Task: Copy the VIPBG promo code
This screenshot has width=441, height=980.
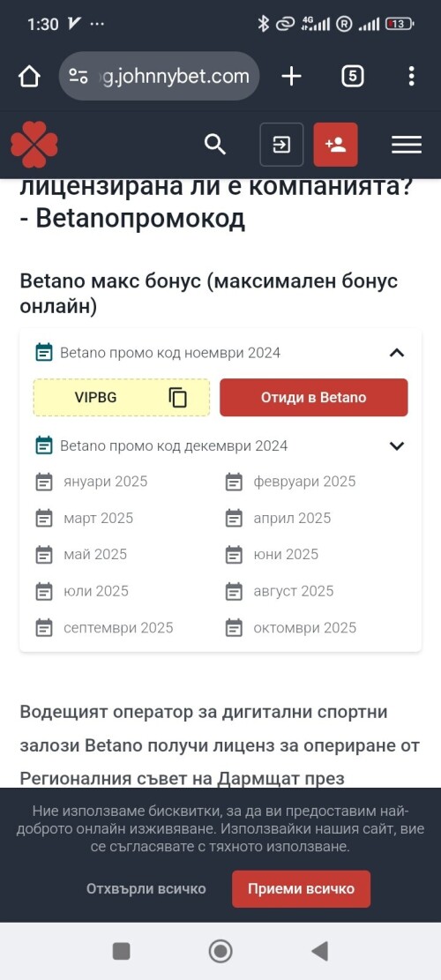Action: (x=178, y=398)
